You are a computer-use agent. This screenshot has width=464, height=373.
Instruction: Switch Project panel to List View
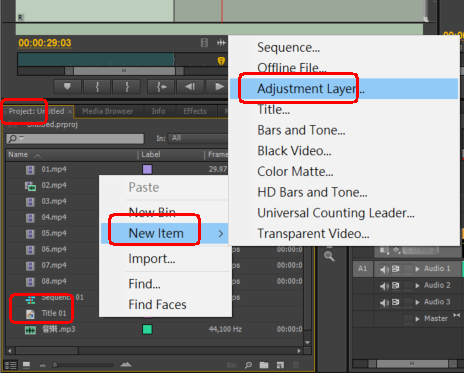point(11,365)
